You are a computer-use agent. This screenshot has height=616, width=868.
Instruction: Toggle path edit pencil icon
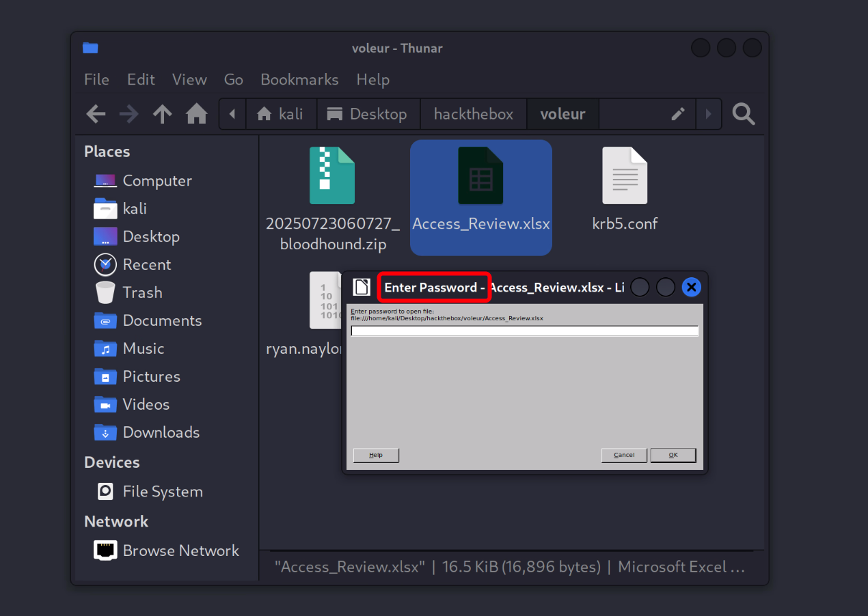click(678, 114)
